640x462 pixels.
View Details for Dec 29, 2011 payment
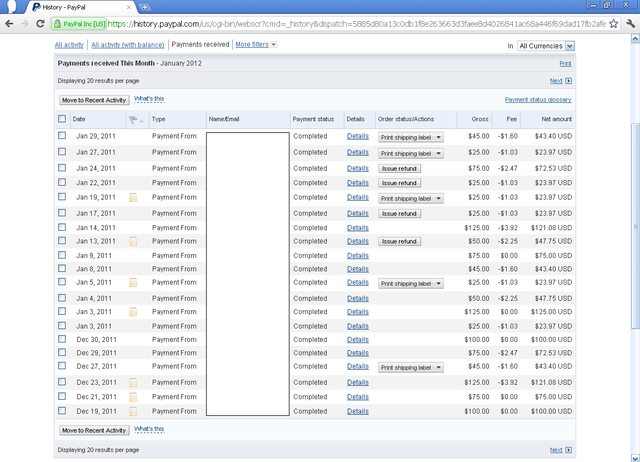[x=358, y=353]
